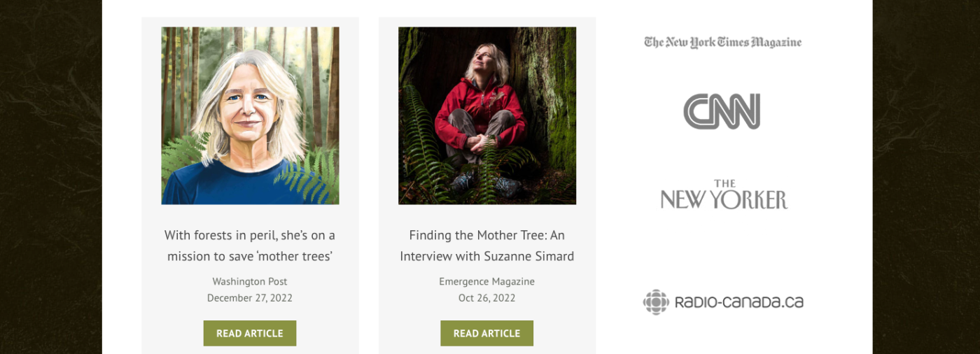The image size is (980, 354).
Task: Open the photo of woman in red jacket
Action: (x=487, y=115)
